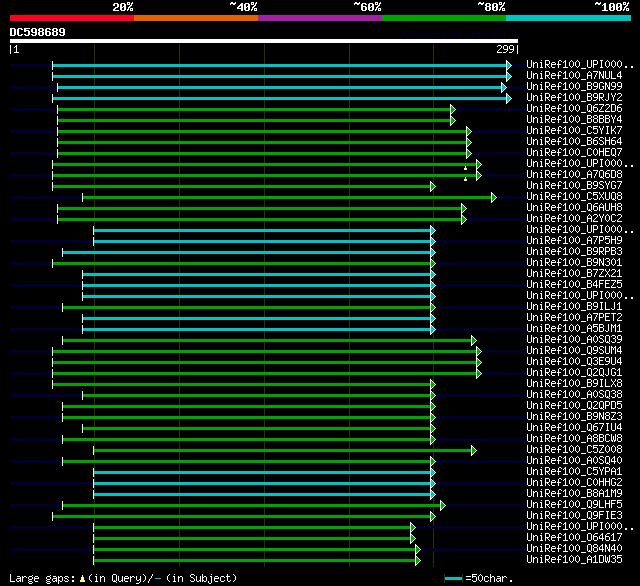
Task: Select the UniRef100_Q2QJG1 label
Action: point(574,373)
